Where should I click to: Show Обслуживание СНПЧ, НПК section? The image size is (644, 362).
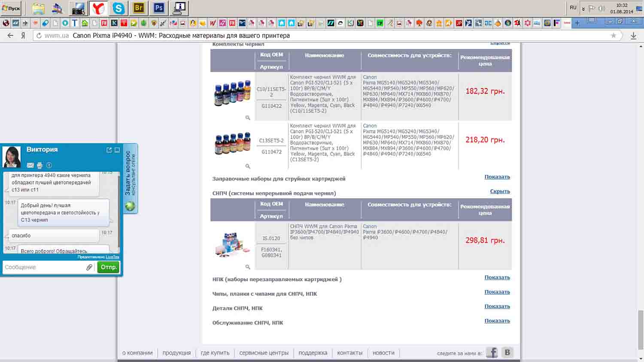point(497,321)
